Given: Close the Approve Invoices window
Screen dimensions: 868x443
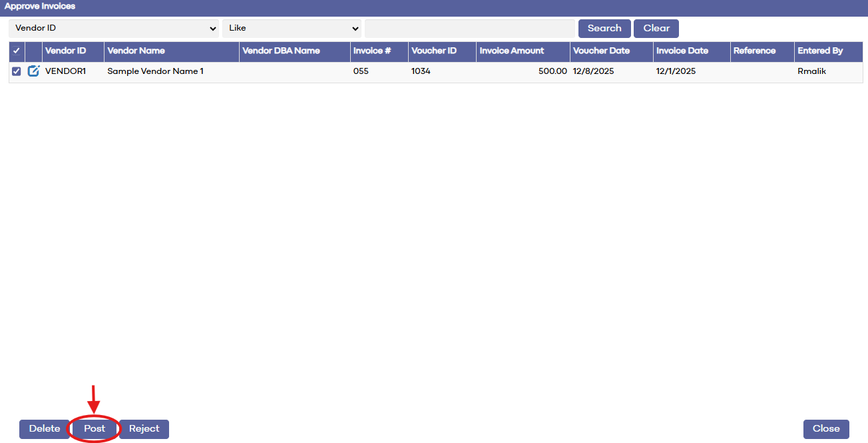Looking at the screenshot, I should (826, 429).
